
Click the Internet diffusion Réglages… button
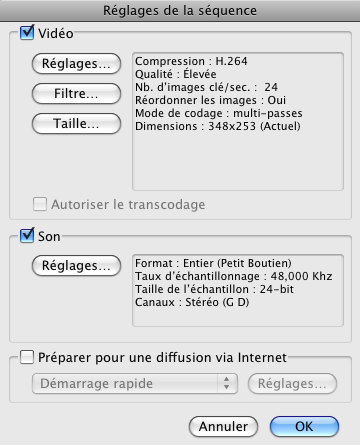point(292,383)
